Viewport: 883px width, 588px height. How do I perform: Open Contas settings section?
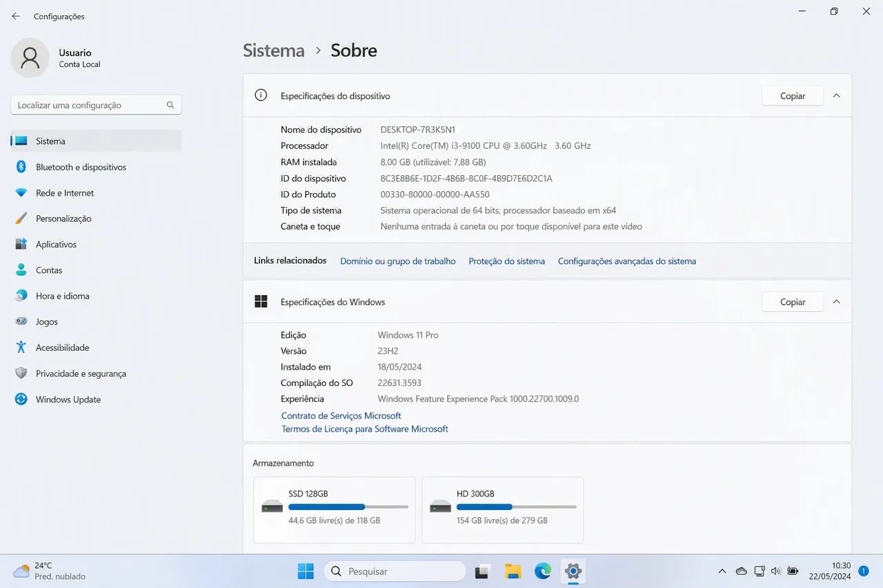click(x=96, y=270)
